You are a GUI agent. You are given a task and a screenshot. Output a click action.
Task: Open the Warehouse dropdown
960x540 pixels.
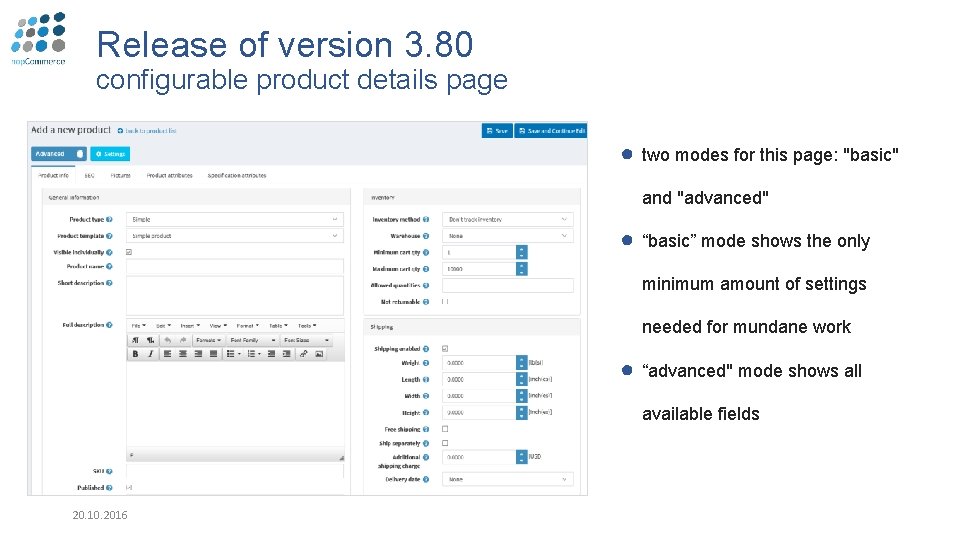pyautogui.click(x=508, y=236)
